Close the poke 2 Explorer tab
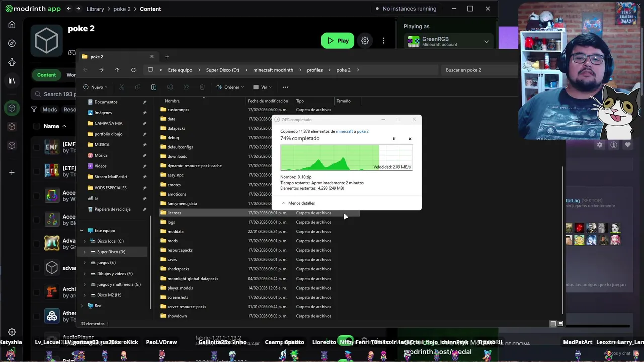Screen dimensions: 644x362 pyautogui.click(x=152, y=57)
